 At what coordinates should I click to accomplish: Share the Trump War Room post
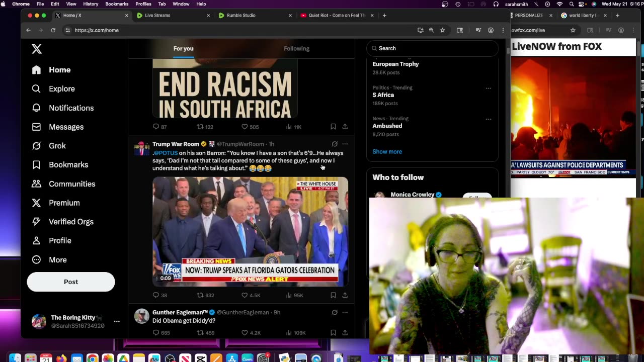coord(345,295)
